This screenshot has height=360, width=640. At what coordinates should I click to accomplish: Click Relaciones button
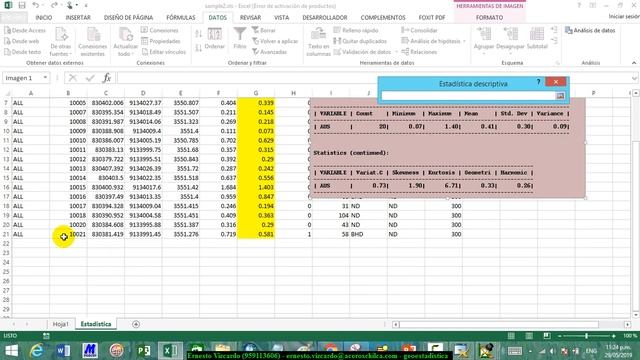(x=419, y=52)
